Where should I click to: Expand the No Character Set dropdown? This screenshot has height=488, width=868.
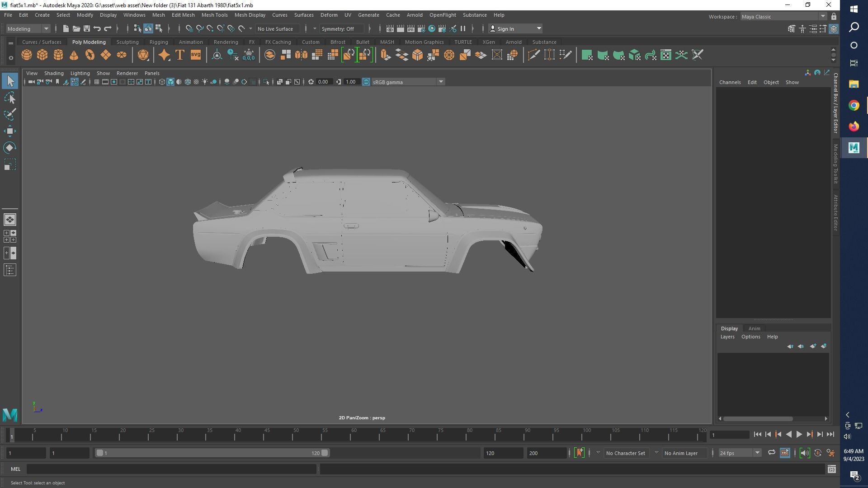[598, 453]
